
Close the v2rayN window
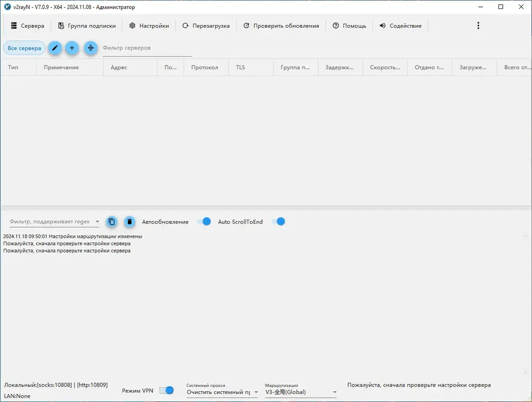click(x=521, y=7)
